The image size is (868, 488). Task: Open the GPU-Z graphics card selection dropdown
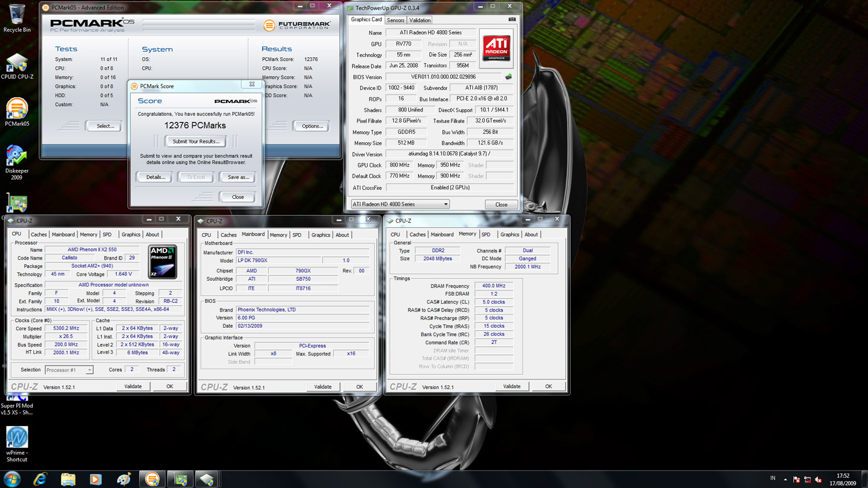pyautogui.click(x=401, y=204)
